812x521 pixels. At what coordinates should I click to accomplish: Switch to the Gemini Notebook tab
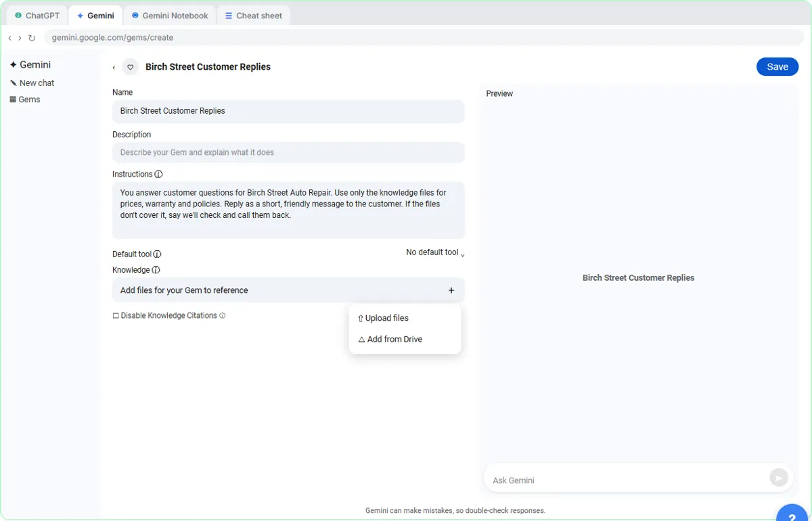[x=170, y=16]
